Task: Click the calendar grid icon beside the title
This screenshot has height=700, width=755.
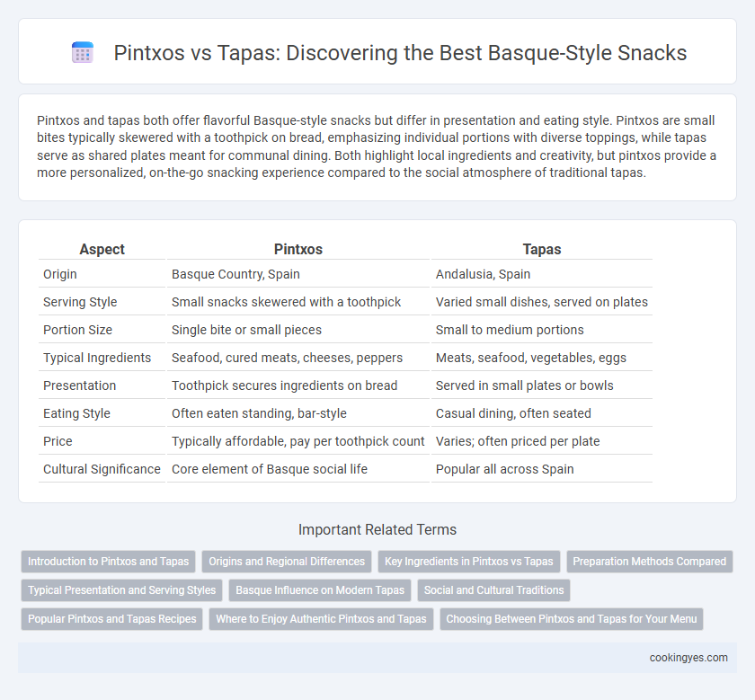Action: (x=83, y=52)
